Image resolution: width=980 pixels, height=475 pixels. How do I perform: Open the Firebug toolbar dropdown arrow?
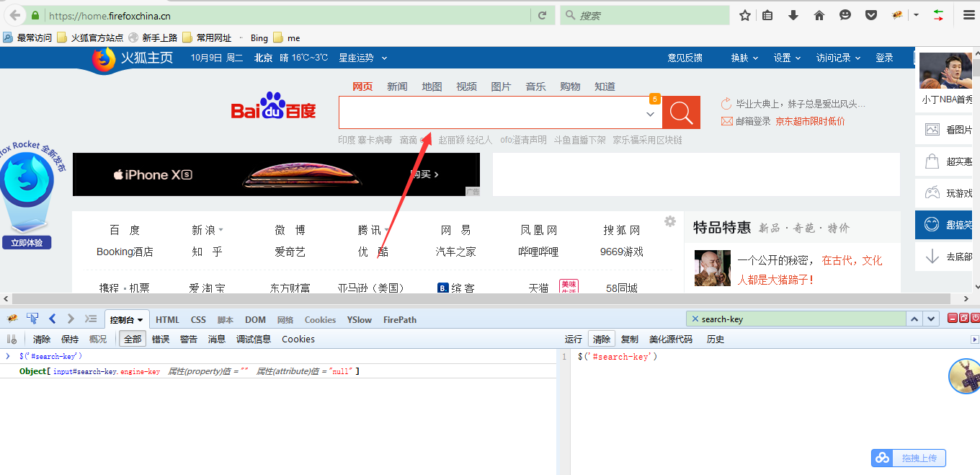pos(916,15)
